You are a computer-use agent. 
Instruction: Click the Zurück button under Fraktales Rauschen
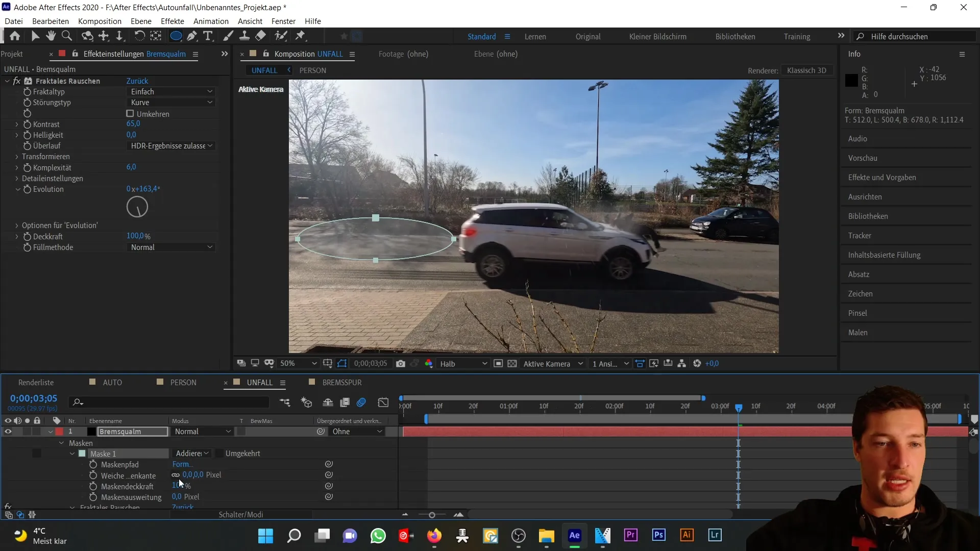tap(137, 81)
